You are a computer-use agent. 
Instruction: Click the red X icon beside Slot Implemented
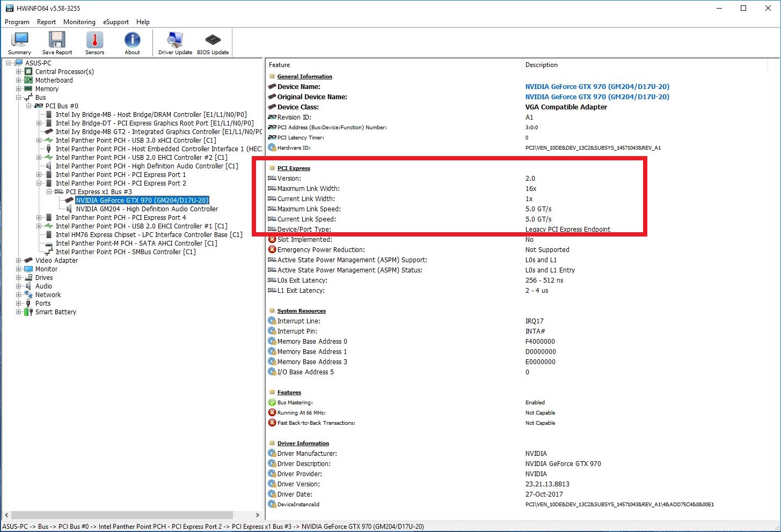coord(272,239)
